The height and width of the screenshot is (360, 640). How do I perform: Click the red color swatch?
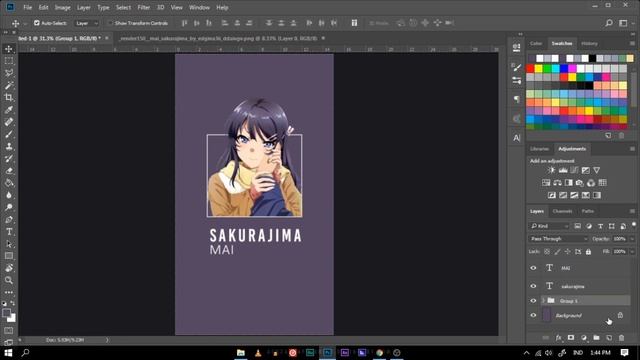pyautogui.click(x=530, y=69)
